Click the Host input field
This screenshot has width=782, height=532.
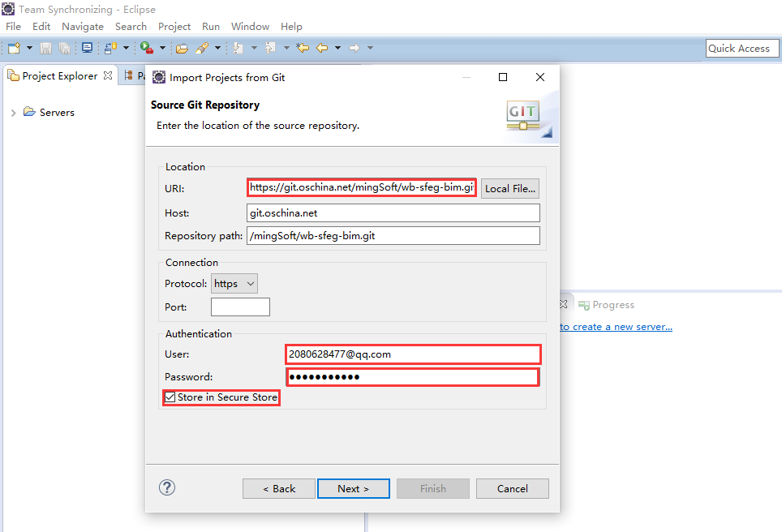pyautogui.click(x=393, y=213)
